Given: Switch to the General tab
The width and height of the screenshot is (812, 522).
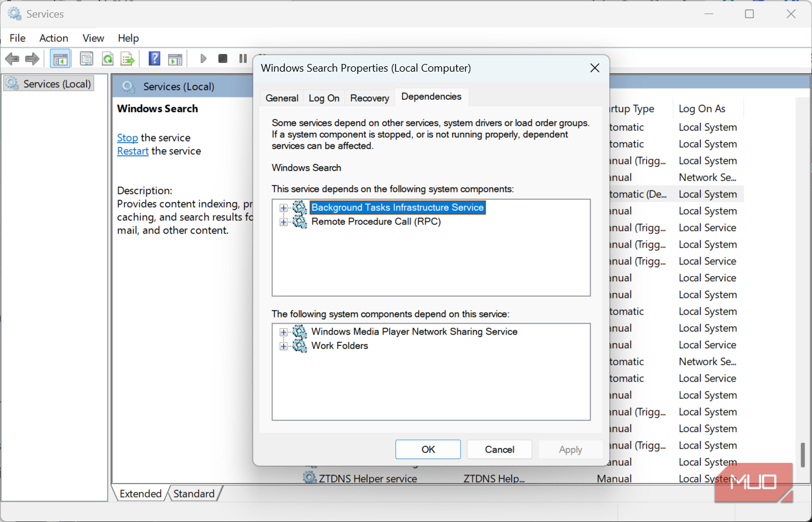Looking at the screenshot, I should [282, 98].
